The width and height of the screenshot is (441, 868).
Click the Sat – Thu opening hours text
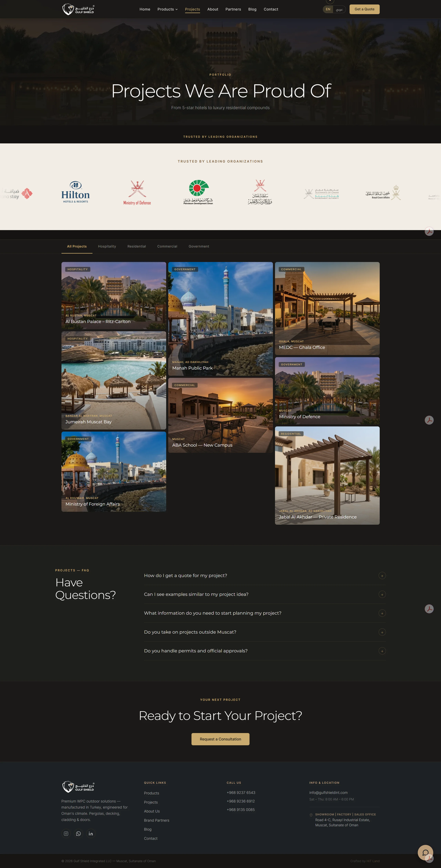(x=332, y=799)
